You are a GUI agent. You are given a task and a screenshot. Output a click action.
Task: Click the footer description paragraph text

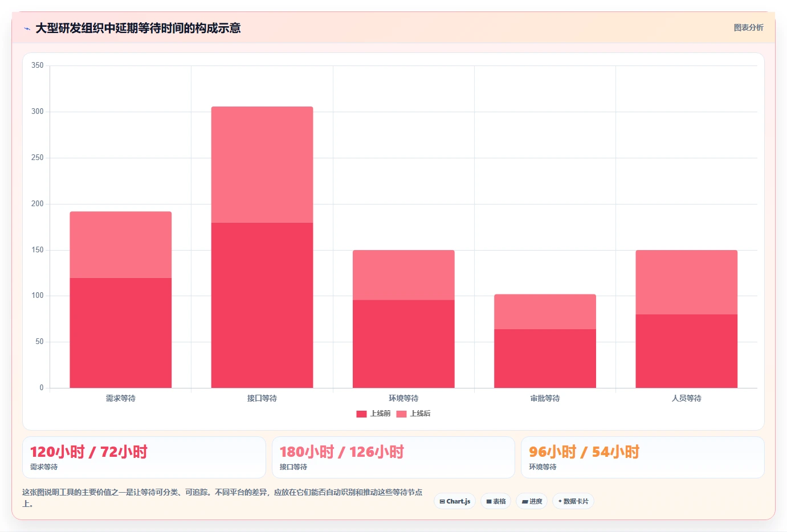222,498
